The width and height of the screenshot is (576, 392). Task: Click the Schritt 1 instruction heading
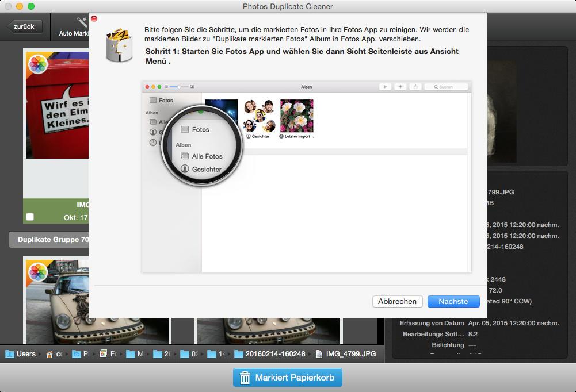pyautogui.click(x=302, y=56)
